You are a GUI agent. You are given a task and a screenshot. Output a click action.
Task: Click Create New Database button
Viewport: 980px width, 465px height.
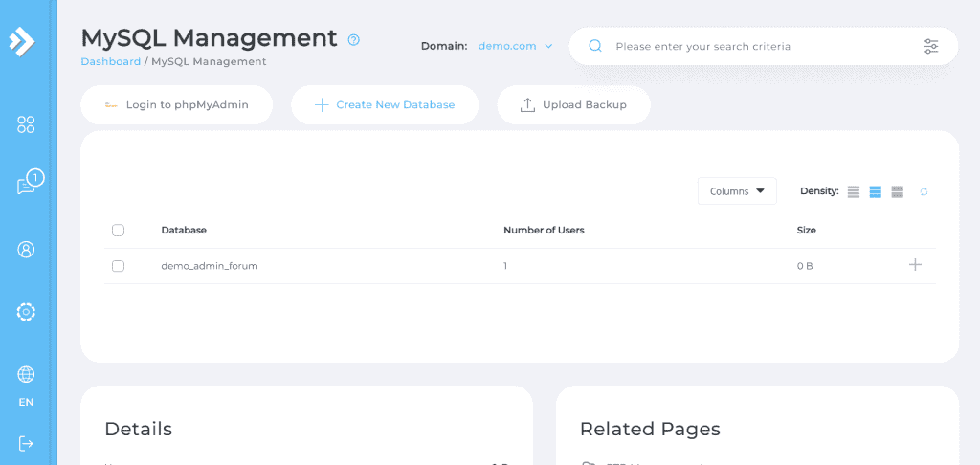(385, 105)
